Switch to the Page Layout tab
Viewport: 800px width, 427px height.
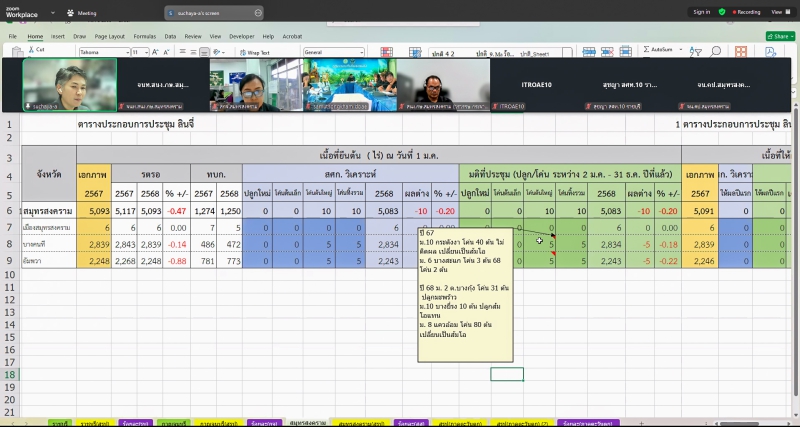(x=109, y=35)
